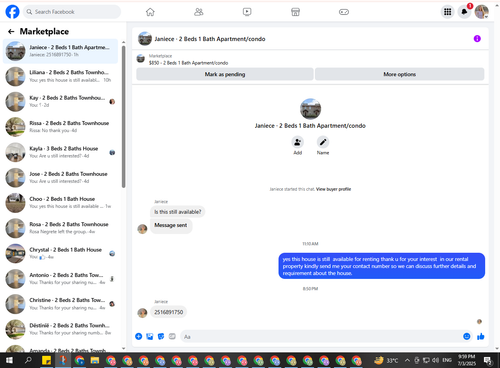Click the Mark as pending button
Screen dimensions: 500x368
[225, 74]
